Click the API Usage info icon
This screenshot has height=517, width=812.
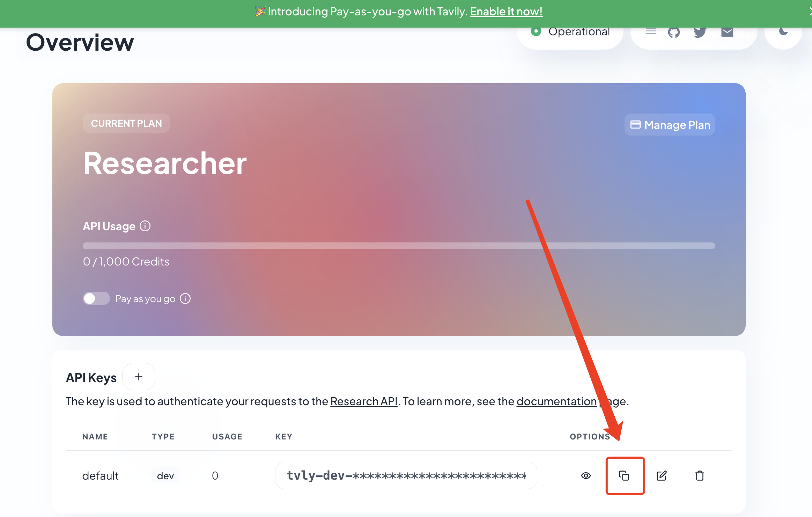pyautogui.click(x=145, y=226)
